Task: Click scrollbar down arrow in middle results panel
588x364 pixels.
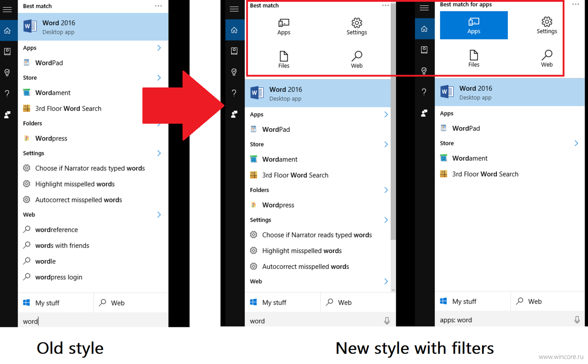Action: click(x=393, y=290)
